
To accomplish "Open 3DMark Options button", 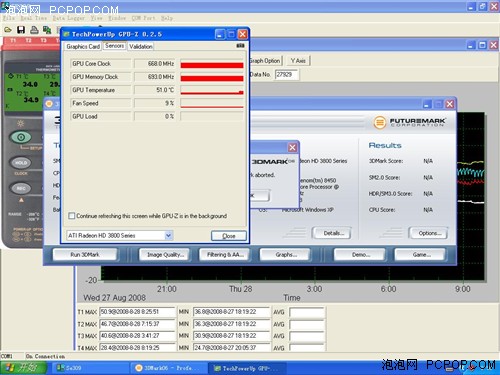I will (429, 233).
